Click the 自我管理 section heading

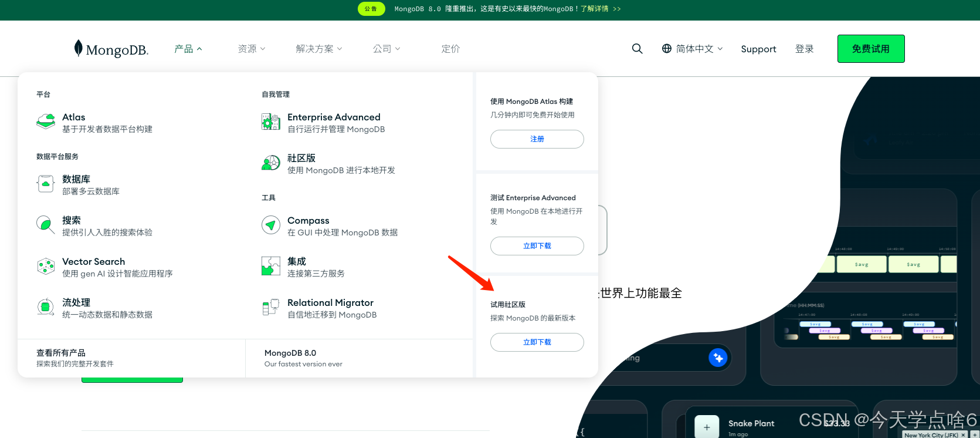point(276,94)
